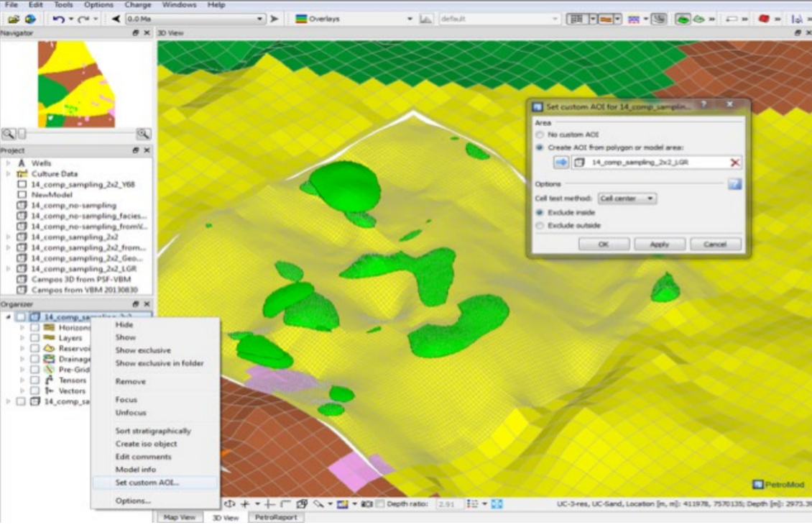Click the red X to clear the LGR selection
Image resolution: width=812 pixels, height=525 pixels.
click(734, 162)
